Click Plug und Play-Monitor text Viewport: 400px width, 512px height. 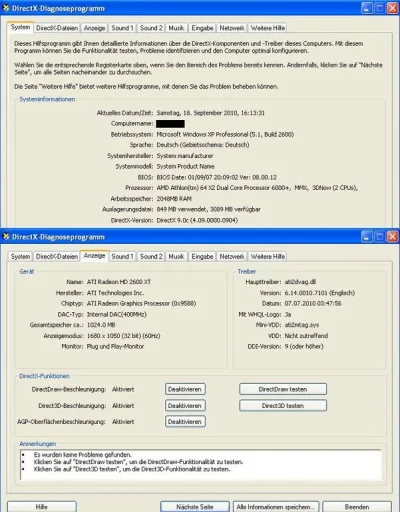pyautogui.click(x=115, y=347)
